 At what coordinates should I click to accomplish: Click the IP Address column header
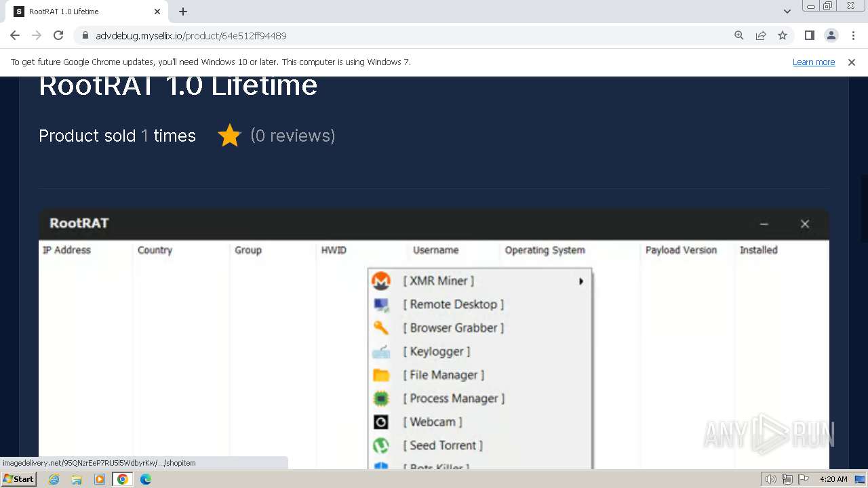(x=66, y=250)
